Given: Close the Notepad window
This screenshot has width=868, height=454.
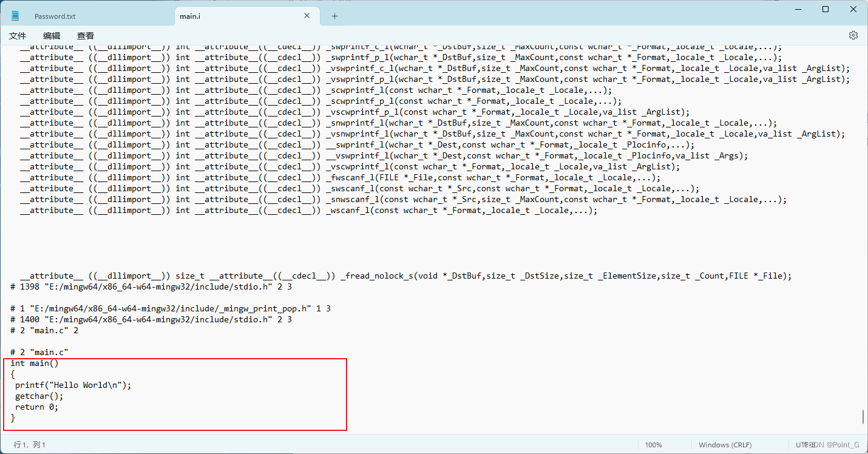Looking at the screenshot, I should pos(853,9).
